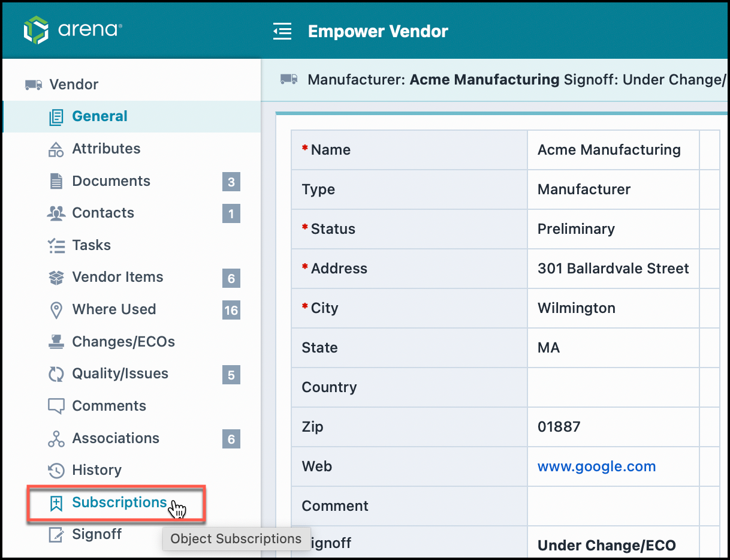The width and height of the screenshot is (730, 560).
Task: Click the Empower Vendor title
Action: [x=378, y=31]
